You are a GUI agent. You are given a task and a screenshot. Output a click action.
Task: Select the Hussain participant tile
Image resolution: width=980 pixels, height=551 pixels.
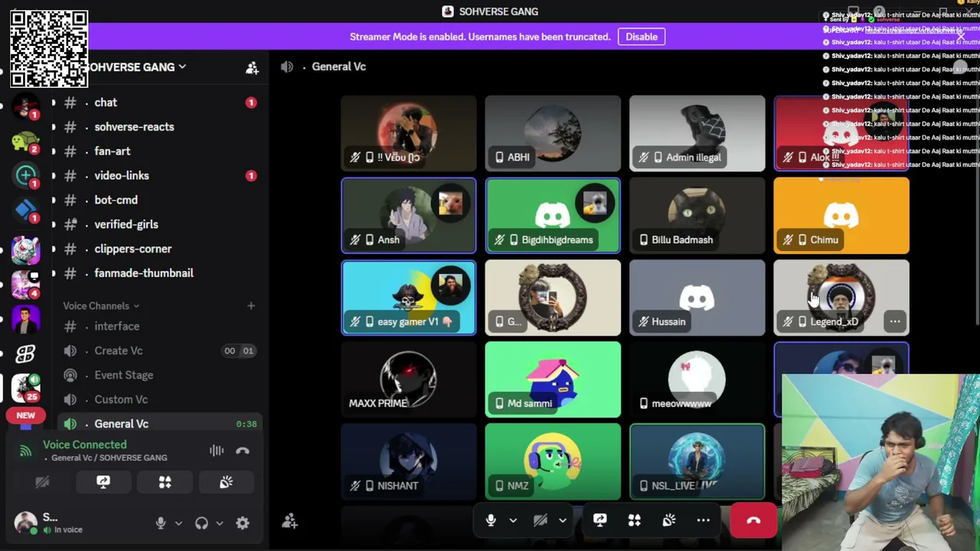697,298
